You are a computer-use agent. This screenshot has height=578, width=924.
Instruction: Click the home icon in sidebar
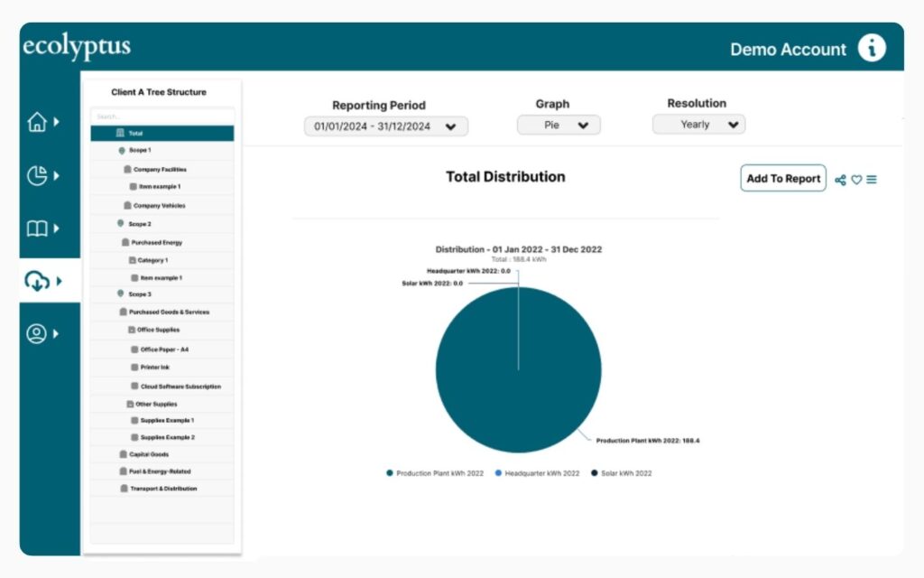pos(37,123)
